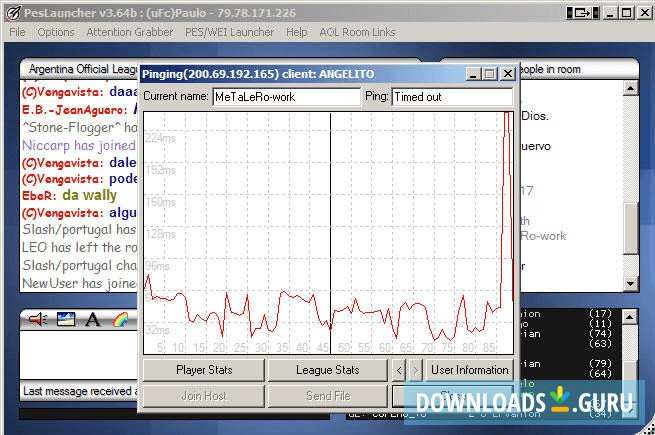Click the Ping value field
Viewport: 655px width, 435px height.
click(452, 97)
